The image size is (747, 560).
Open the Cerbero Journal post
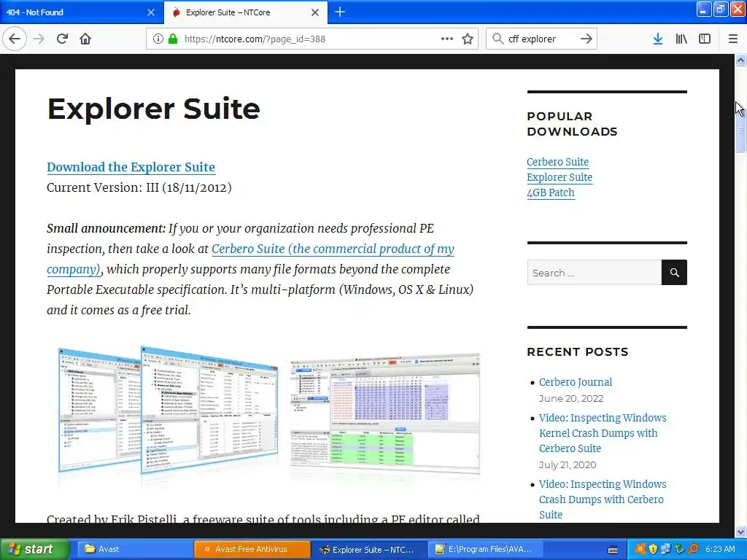tap(575, 382)
